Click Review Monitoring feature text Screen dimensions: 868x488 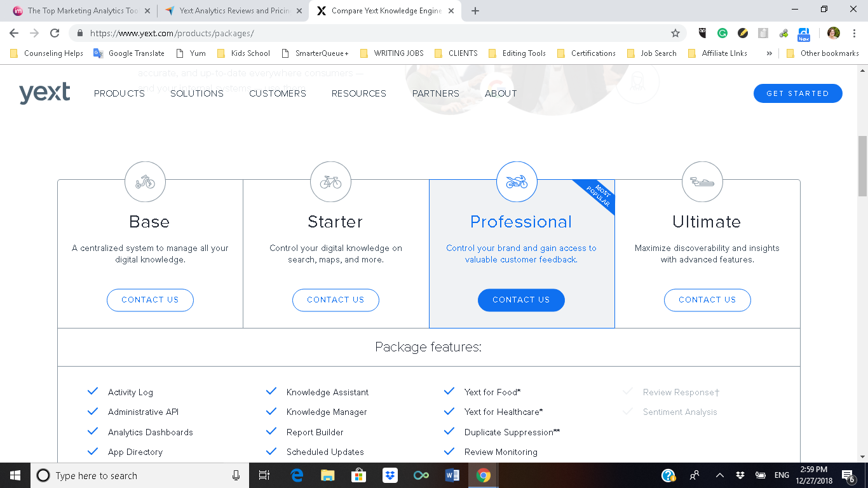[501, 452]
